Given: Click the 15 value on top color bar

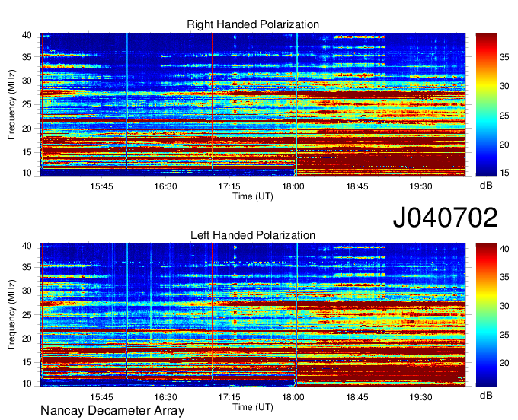Looking at the screenshot, I should click(x=504, y=172).
